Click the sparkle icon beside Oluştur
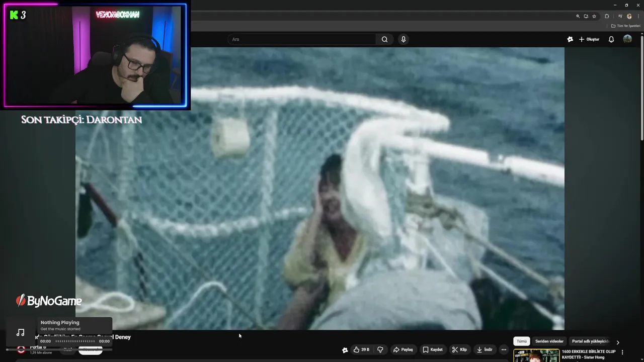Viewport: 644px width, 362px height. pyautogui.click(x=570, y=39)
